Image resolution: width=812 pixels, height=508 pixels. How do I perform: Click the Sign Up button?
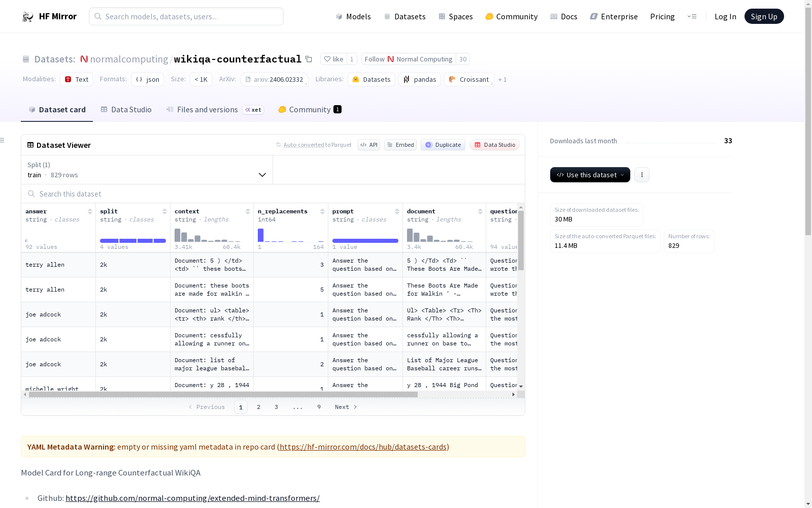click(764, 16)
